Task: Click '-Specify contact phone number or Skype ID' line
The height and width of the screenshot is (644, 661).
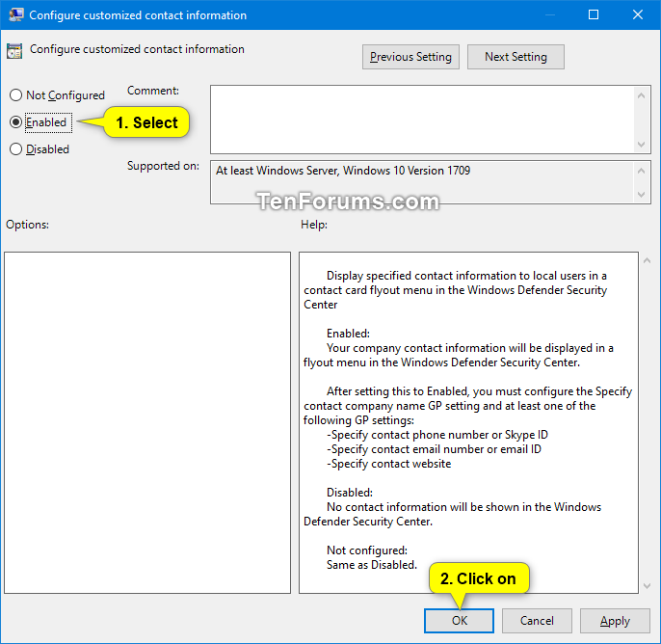Action: pos(437,435)
